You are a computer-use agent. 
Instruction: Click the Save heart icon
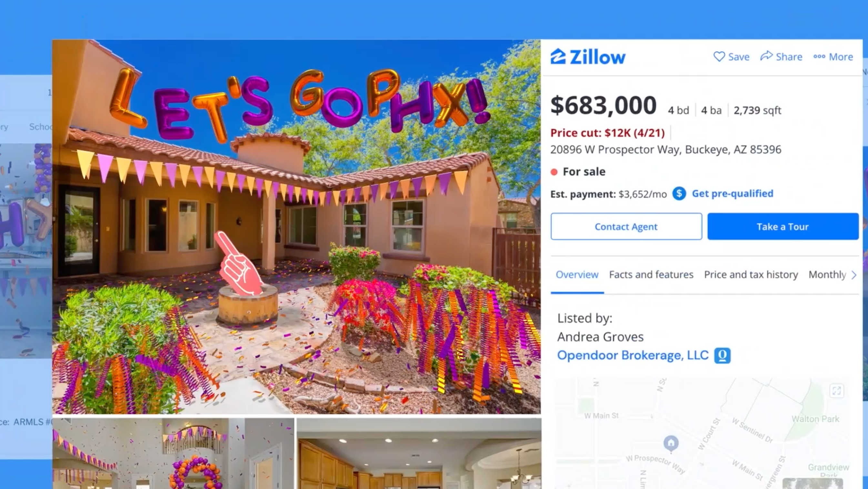pos(719,56)
